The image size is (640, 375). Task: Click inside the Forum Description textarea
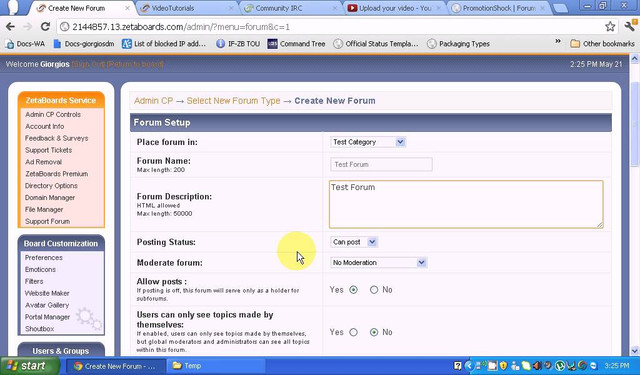466,204
